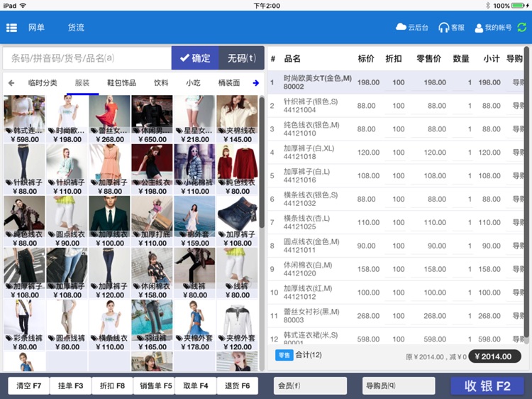Screen dimensions: 532x399
Task: Add 圆点线衣 ¥90.00 product
Action: coord(67,221)
